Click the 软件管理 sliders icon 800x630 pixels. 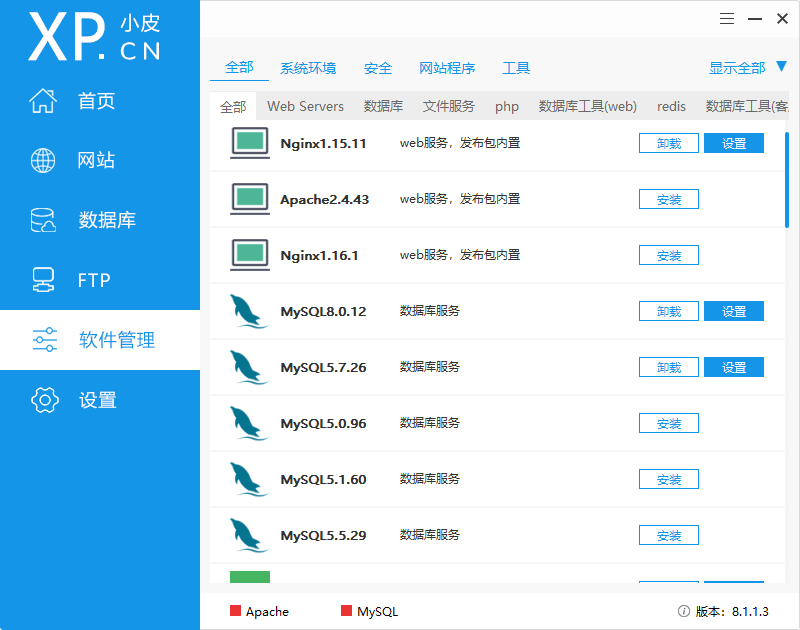[x=44, y=340]
